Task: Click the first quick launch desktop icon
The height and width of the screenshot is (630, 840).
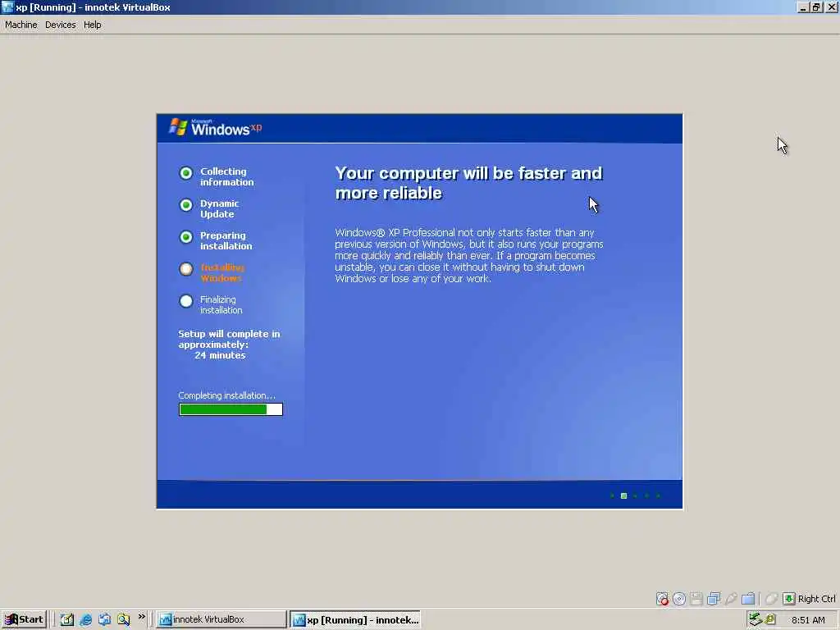Action: tap(66, 620)
